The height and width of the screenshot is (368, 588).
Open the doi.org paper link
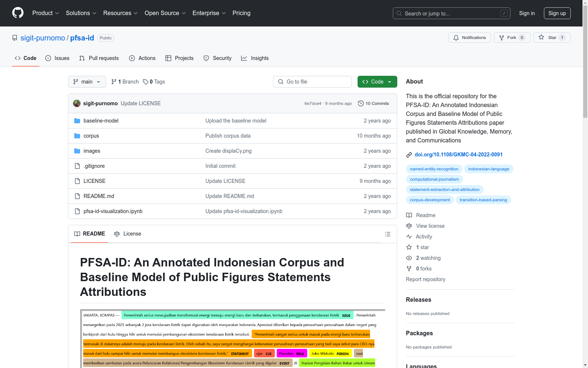[459, 155]
